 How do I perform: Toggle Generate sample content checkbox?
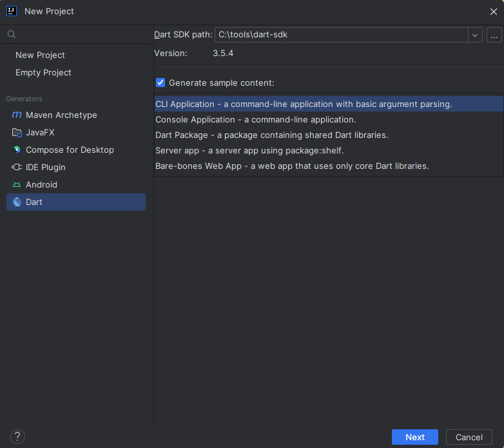(x=160, y=83)
